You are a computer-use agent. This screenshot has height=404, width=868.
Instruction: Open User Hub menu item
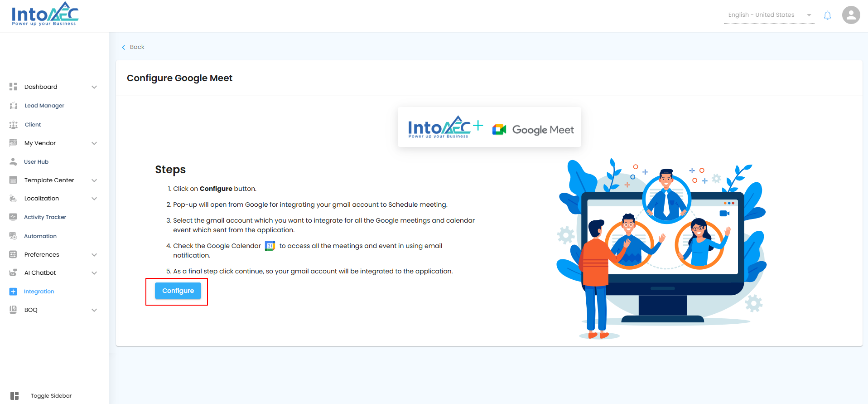point(36,162)
